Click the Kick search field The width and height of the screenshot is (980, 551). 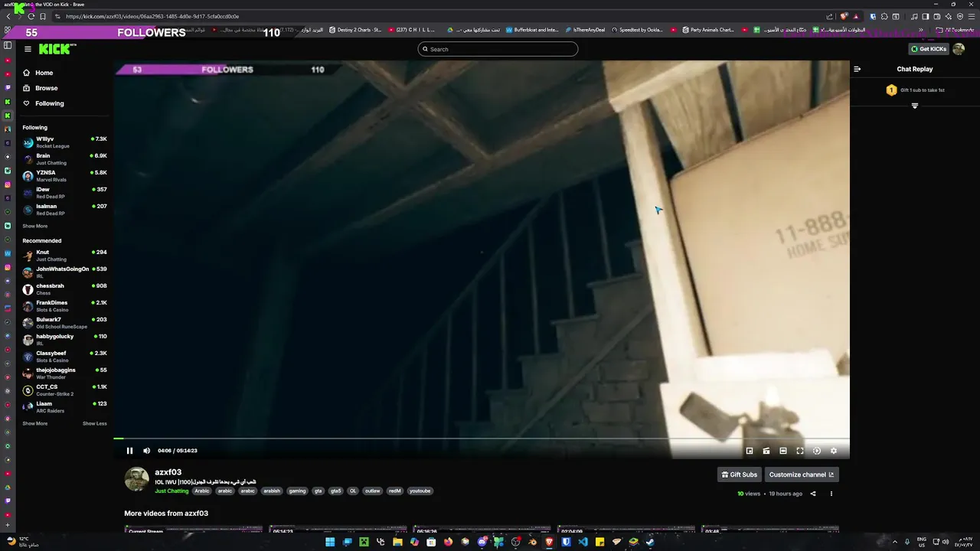click(498, 49)
